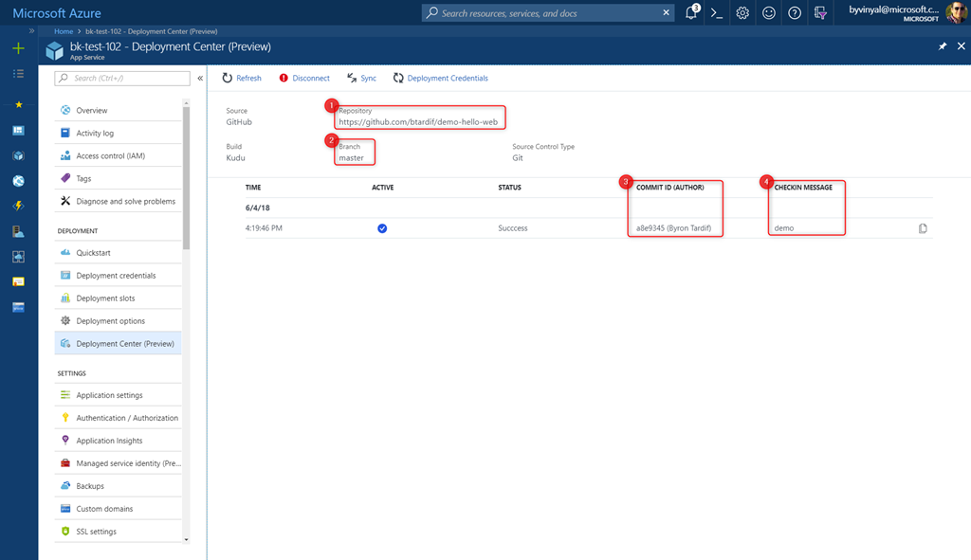Open favorites star in left sidebar

18,104
